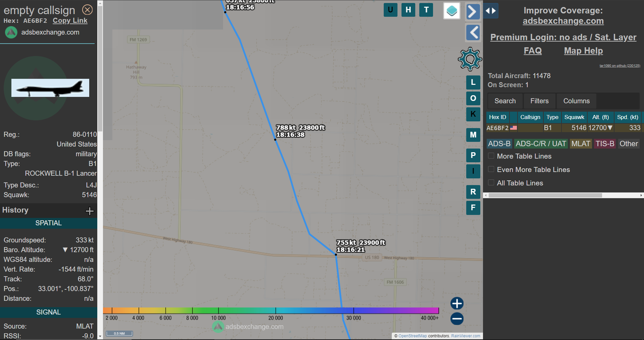This screenshot has height=340, width=644.
Task: Click the 18:16:21 track point marker
Action: tap(336, 254)
